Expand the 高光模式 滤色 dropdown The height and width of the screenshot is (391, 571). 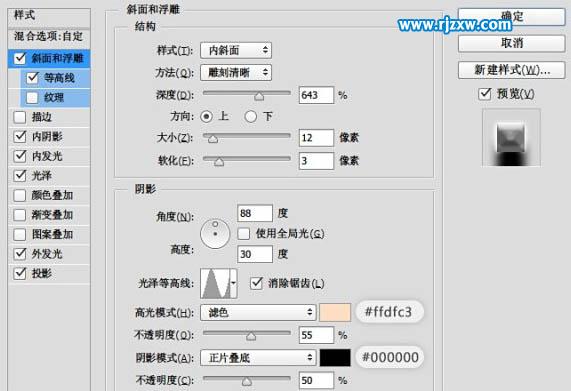coord(257,312)
